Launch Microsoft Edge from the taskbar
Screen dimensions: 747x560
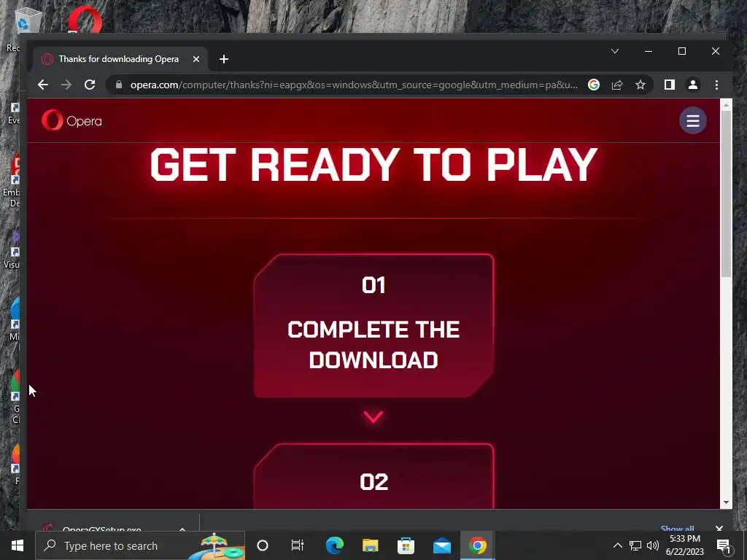click(334, 545)
